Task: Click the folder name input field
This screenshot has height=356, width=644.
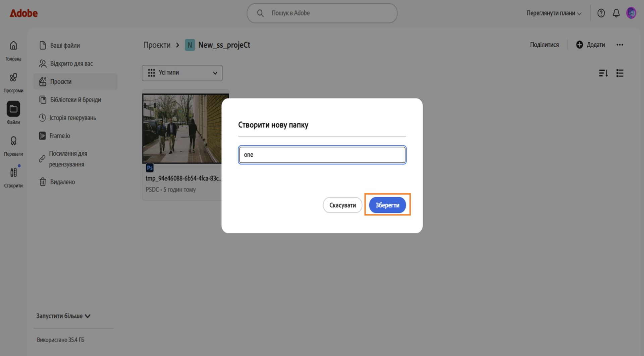Action: [x=322, y=155]
